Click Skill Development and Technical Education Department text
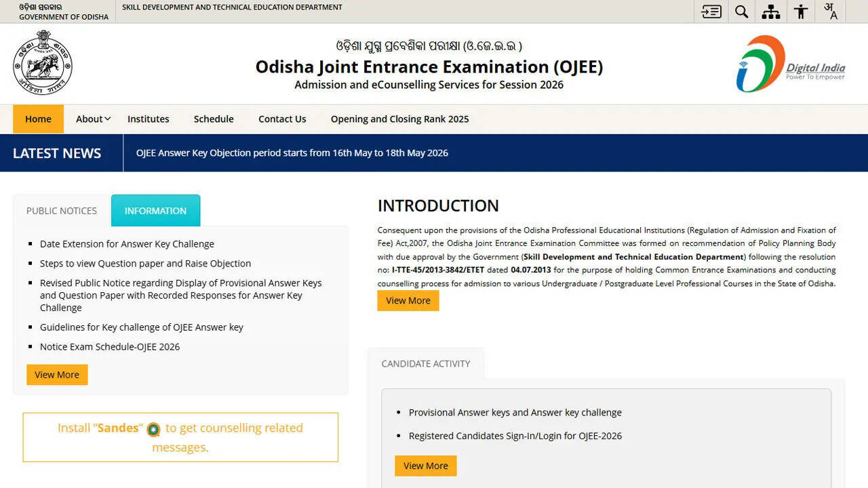This screenshot has width=868, height=488. tap(232, 7)
